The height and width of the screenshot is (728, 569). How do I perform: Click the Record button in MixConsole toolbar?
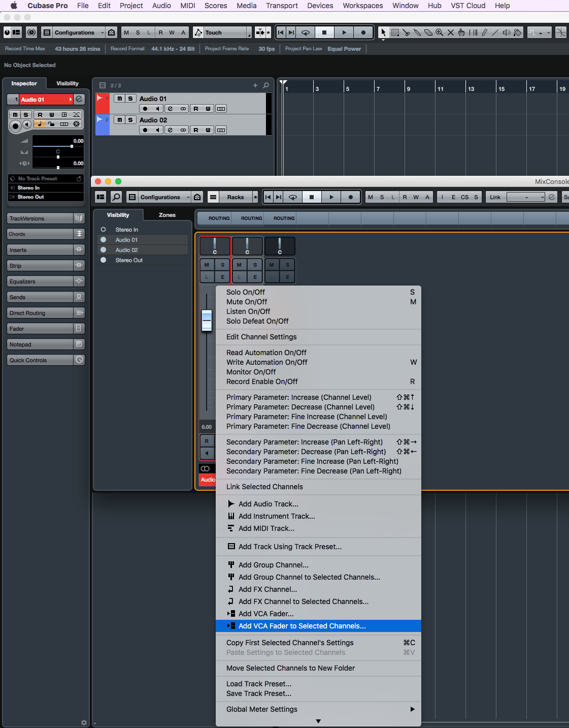tap(350, 197)
